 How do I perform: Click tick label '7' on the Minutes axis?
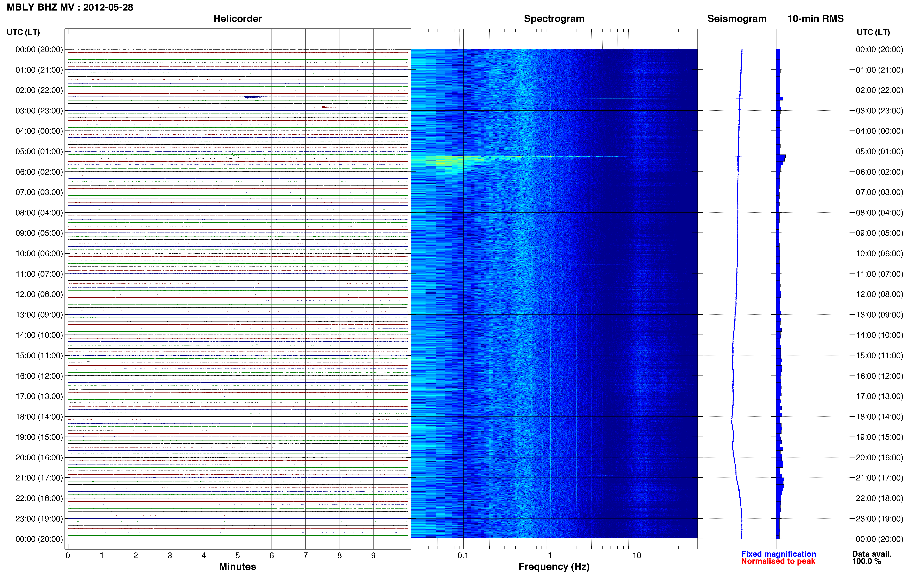(x=306, y=555)
